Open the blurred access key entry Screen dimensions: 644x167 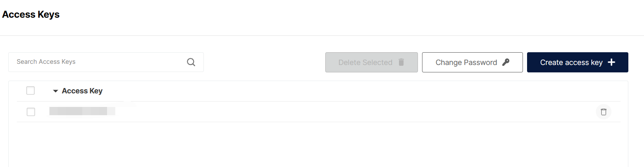click(82, 111)
